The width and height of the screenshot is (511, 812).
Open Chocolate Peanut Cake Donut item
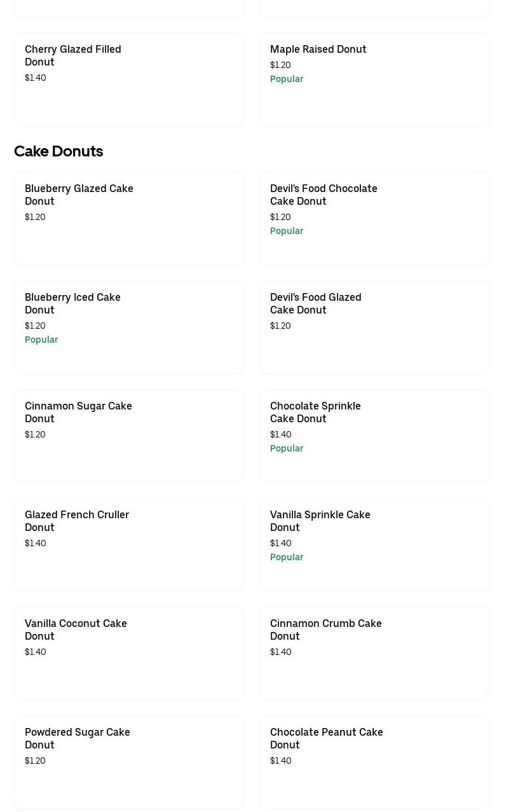326,738
